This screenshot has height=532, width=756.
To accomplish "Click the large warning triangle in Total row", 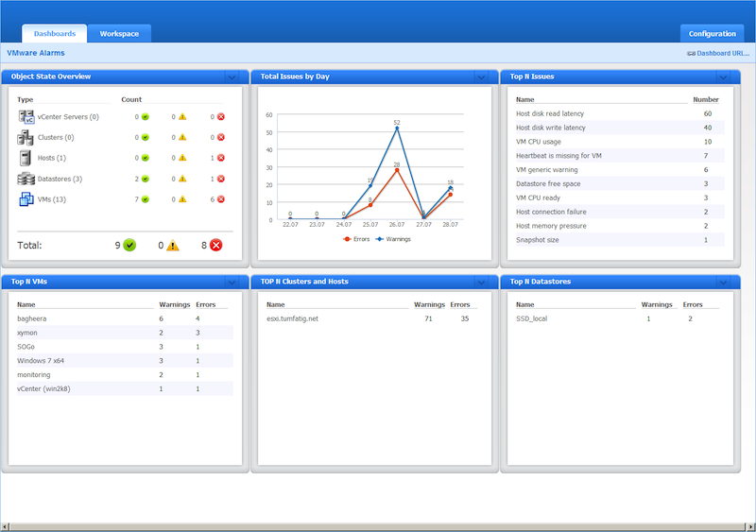I will (173, 246).
